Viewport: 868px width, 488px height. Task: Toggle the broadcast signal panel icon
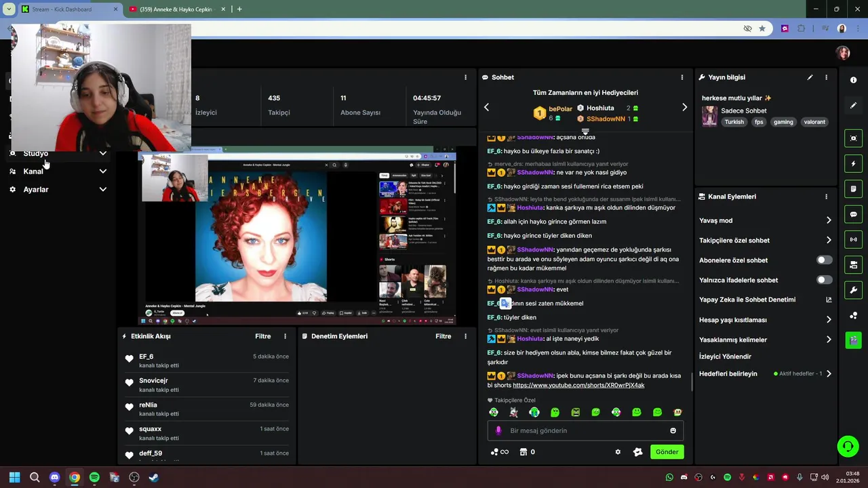coord(853,239)
